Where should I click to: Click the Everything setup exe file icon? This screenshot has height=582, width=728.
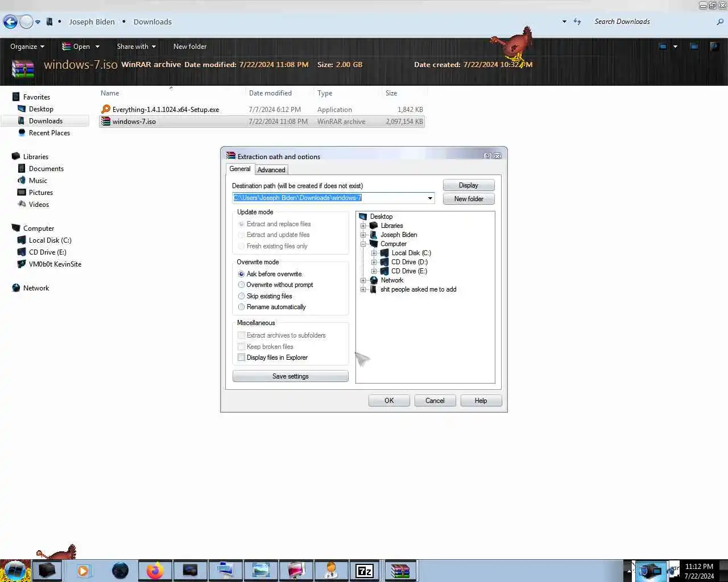pos(106,109)
